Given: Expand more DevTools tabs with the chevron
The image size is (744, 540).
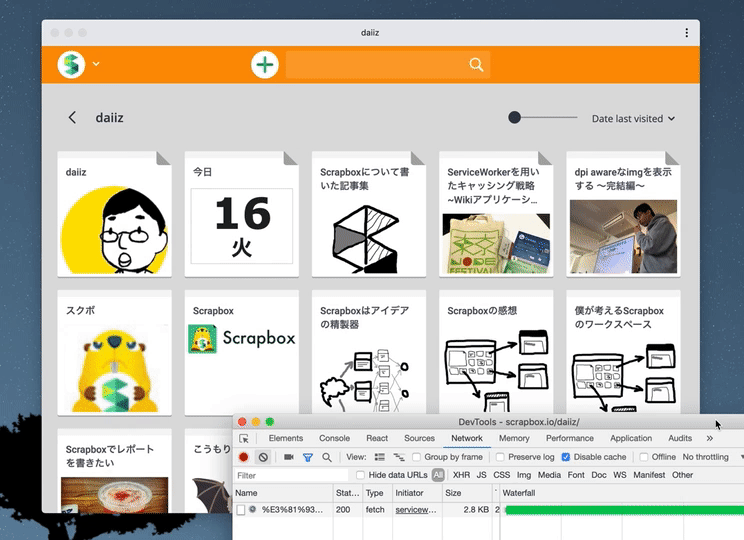Looking at the screenshot, I should tap(709, 438).
